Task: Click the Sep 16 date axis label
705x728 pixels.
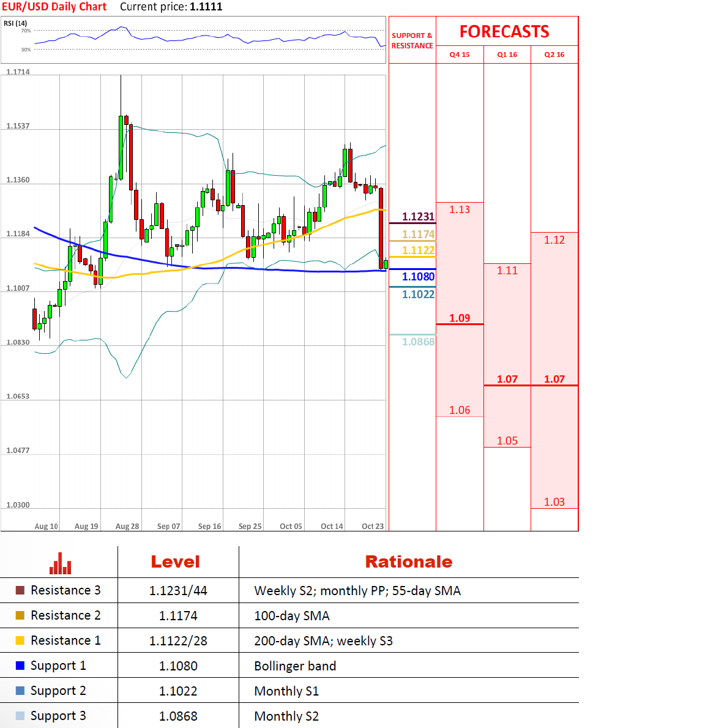Action: pos(209,526)
